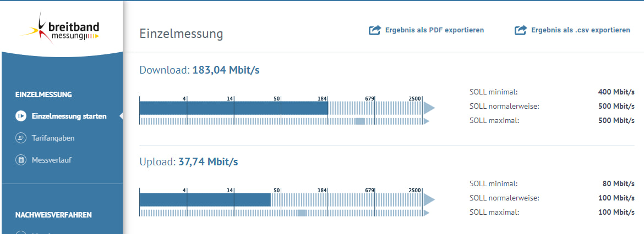The height and width of the screenshot is (234, 644).
Task: Click the upload speed bar arrowhead
Action: point(429,199)
